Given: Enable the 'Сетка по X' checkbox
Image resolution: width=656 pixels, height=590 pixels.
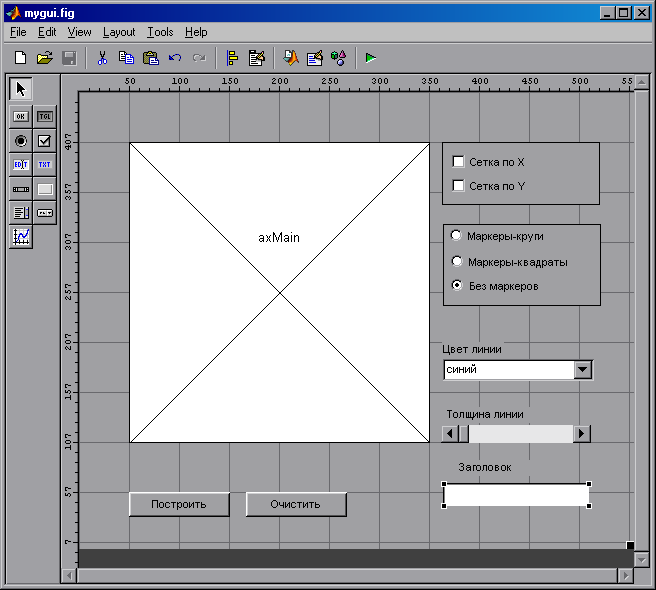Looking at the screenshot, I should (x=459, y=161).
